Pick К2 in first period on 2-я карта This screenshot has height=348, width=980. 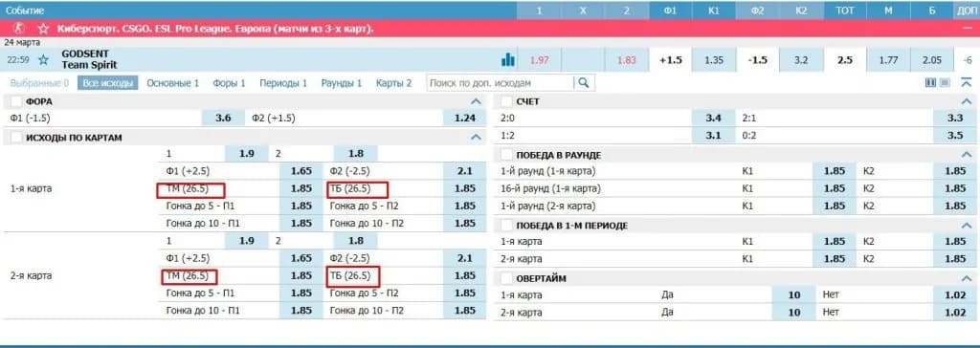point(954,259)
